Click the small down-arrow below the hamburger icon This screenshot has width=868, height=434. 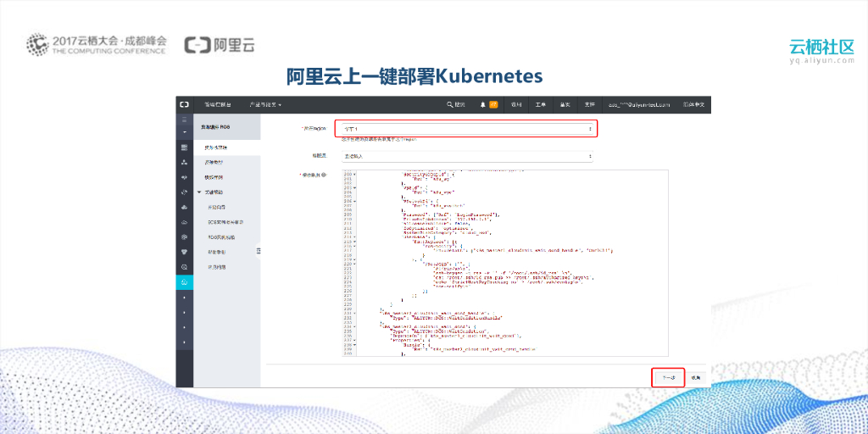point(184,133)
